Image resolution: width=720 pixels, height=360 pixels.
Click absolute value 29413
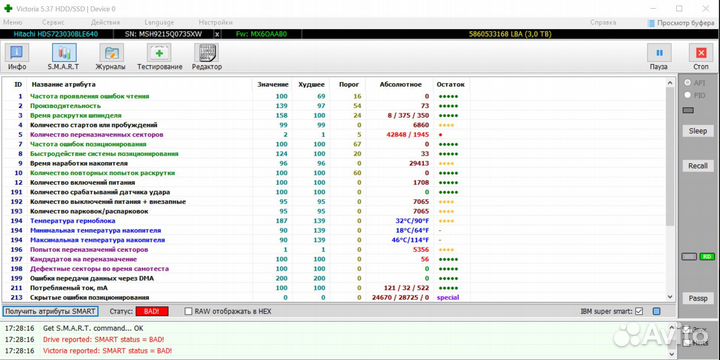pos(419,163)
